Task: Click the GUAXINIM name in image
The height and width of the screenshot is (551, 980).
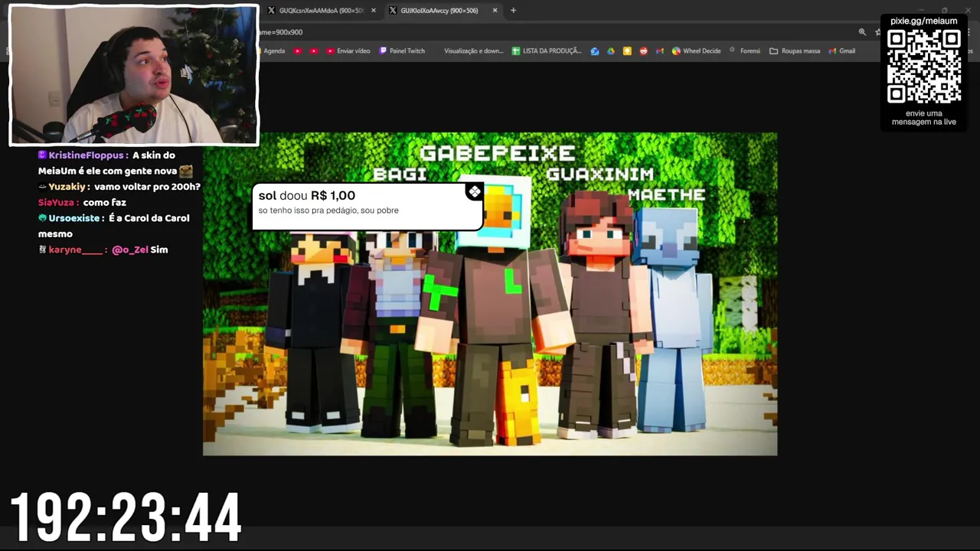Action: click(x=600, y=174)
